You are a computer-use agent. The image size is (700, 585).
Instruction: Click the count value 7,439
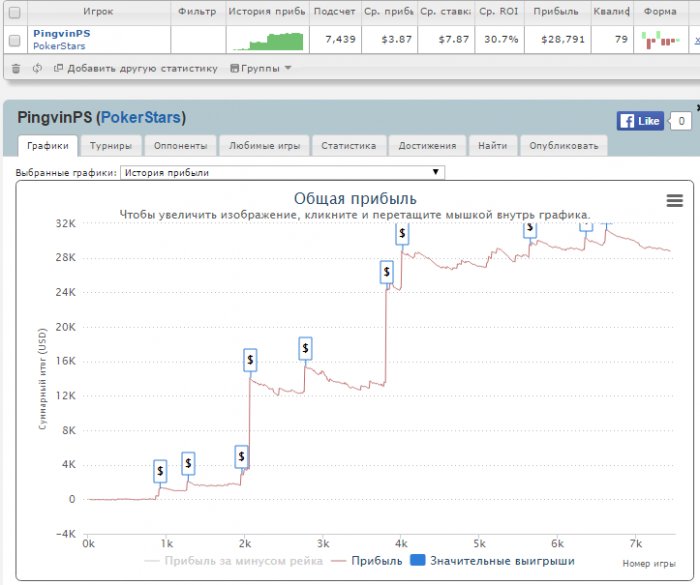click(x=340, y=39)
